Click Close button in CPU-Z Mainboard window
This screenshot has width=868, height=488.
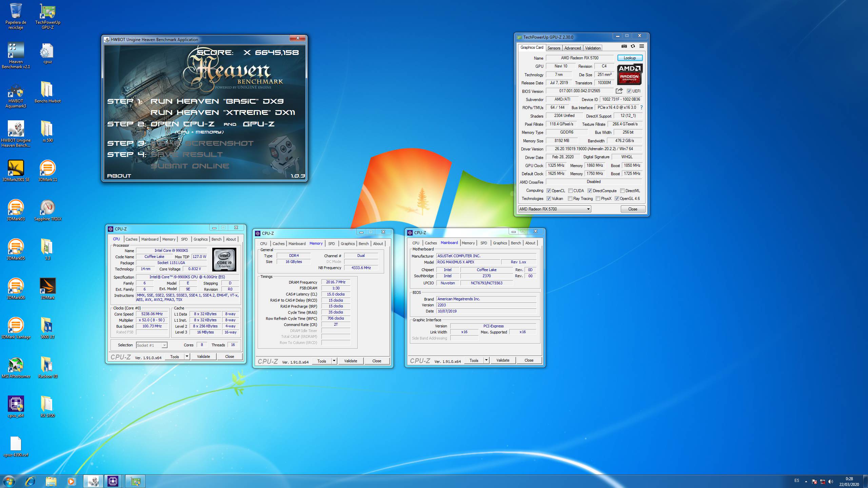[x=529, y=360]
